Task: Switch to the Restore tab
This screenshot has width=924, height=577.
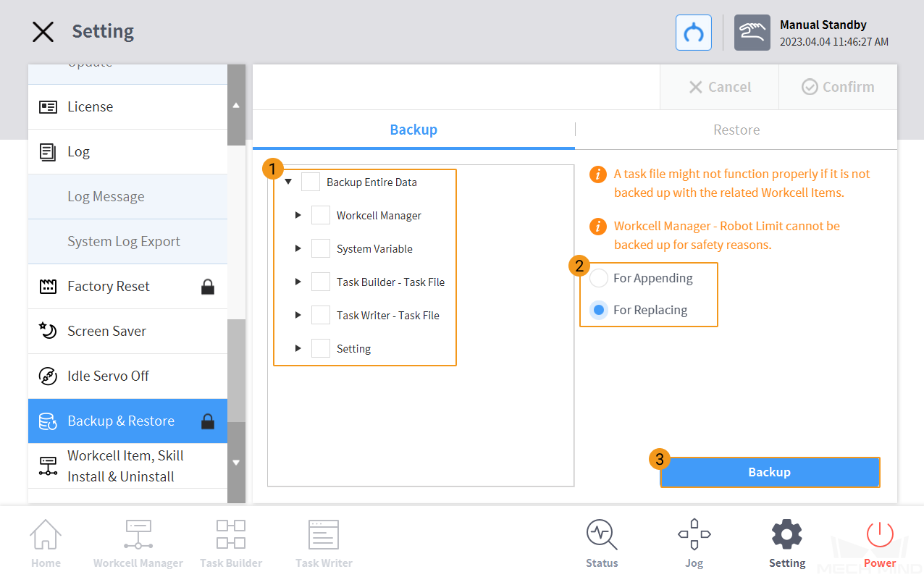Action: pos(736,130)
